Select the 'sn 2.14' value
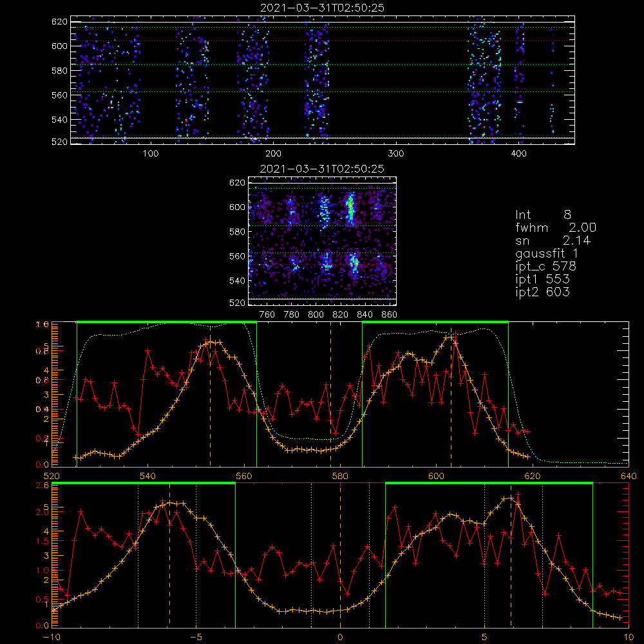The height and width of the screenshot is (644, 644). pyautogui.click(x=553, y=240)
